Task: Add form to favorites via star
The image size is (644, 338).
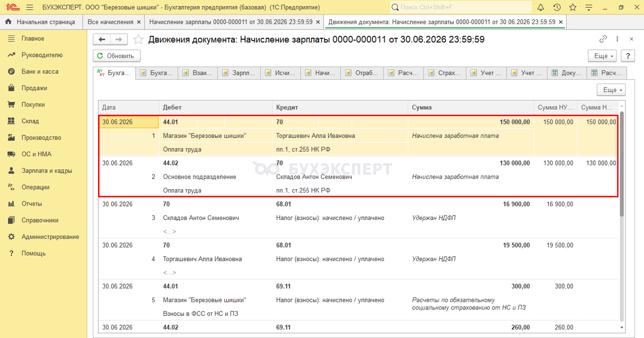Action: coord(138,40)
